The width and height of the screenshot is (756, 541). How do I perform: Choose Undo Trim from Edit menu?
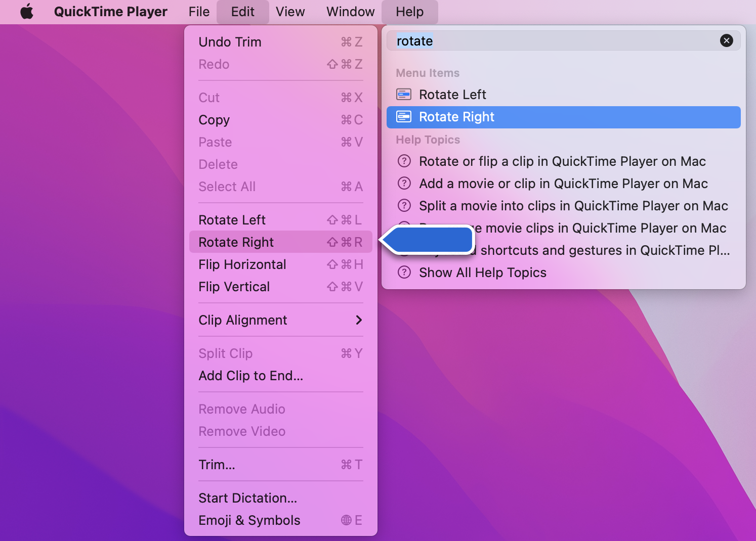pyautogui.click(x=281, y=42)
